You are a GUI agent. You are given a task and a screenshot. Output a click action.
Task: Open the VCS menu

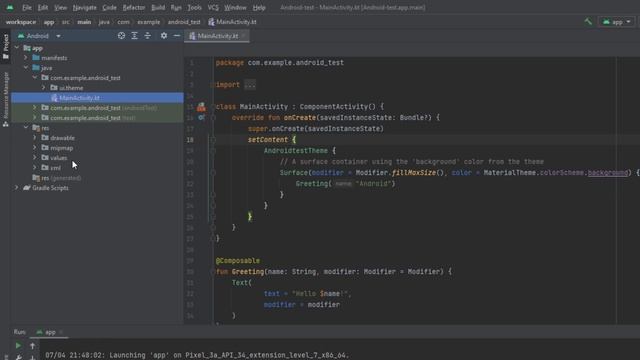tap(213, 7)
